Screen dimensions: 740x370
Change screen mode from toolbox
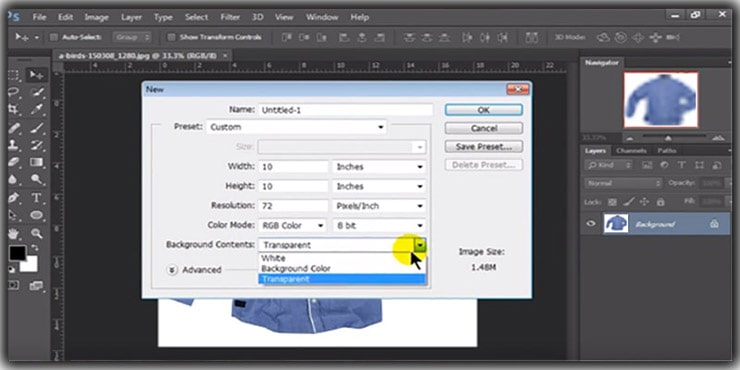pyautogui.click(x=36, y=285)
